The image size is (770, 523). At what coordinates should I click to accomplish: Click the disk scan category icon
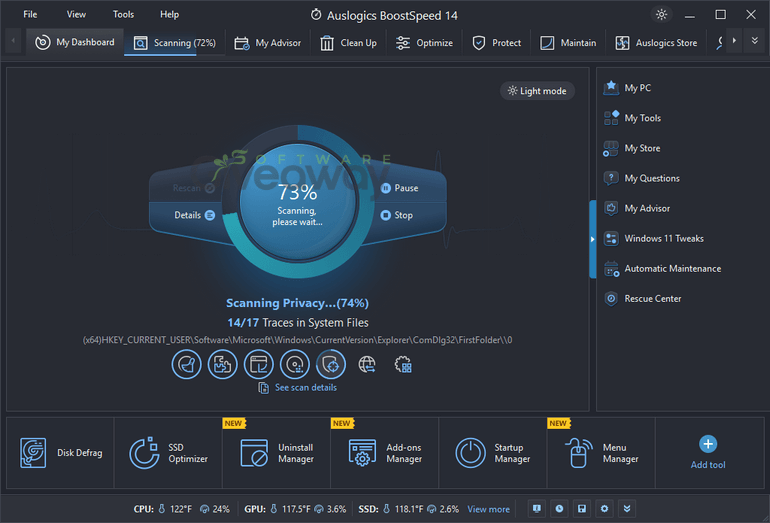click(x=295, y=364)
